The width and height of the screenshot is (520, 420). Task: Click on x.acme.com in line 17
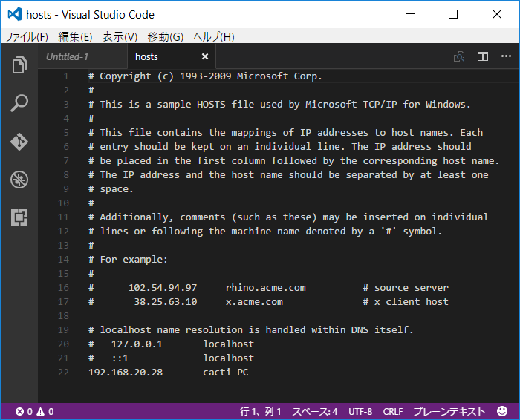coord(254,302)
